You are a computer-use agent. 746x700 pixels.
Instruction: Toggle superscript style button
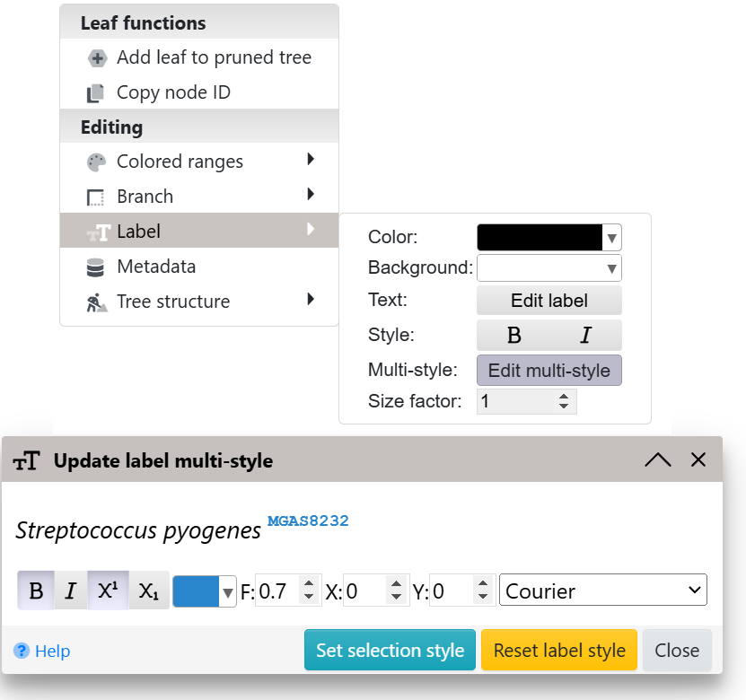click(x=108, y=591)
